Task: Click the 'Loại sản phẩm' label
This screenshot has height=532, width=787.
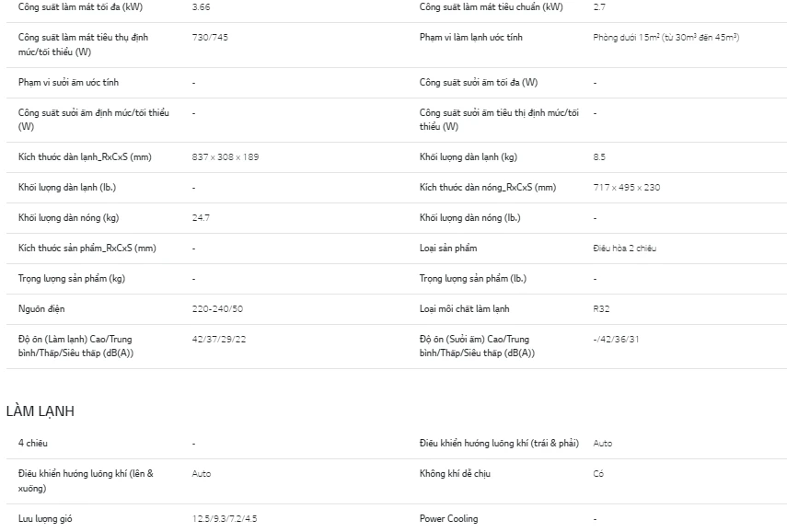Action: click(448, 249)
